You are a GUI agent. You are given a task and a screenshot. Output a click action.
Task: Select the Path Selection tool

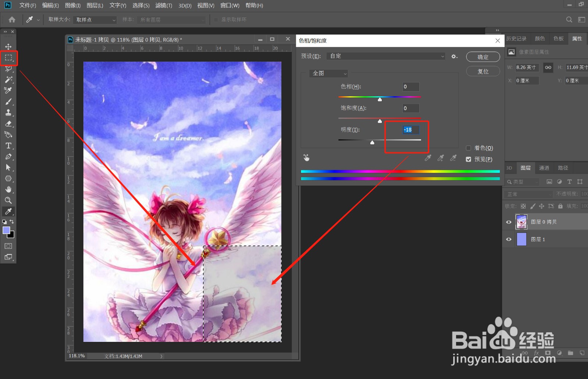tap(8, 168)
